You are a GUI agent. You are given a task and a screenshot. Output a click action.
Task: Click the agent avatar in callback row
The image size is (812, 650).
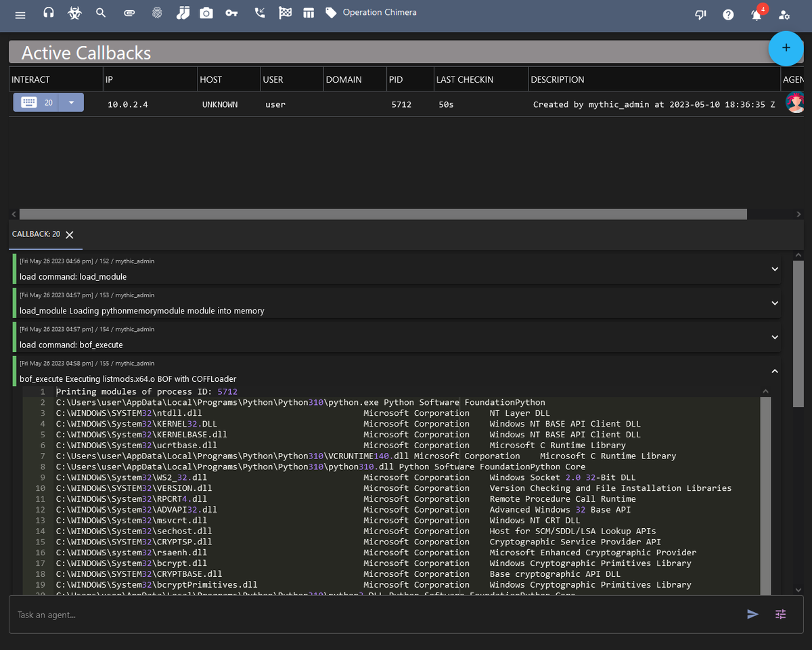pyautogui.click(x=795, y=102)
